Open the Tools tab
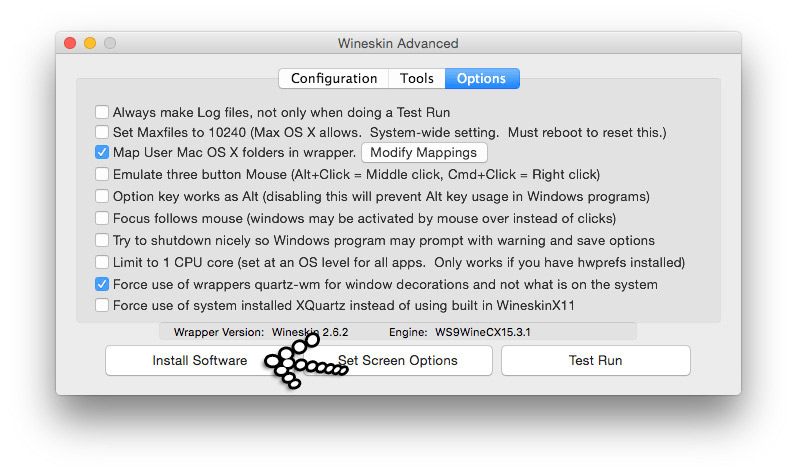The image size is (797, 475). pos(417,78)
